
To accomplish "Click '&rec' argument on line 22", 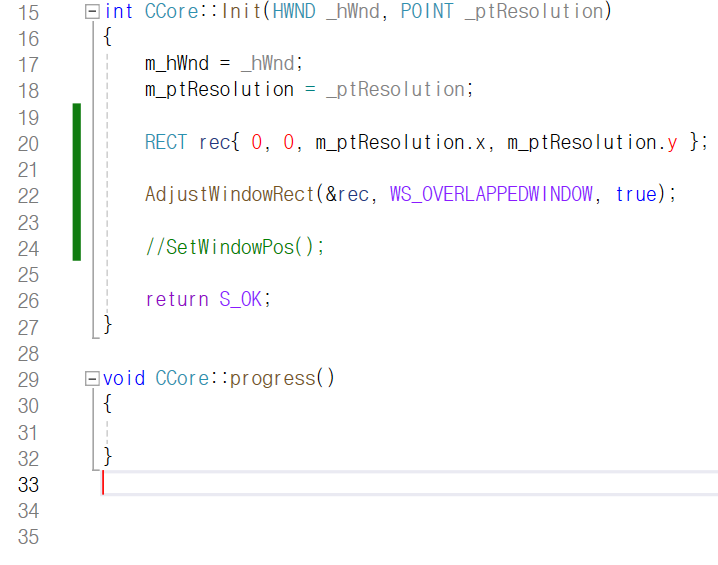I will (347, 194).
